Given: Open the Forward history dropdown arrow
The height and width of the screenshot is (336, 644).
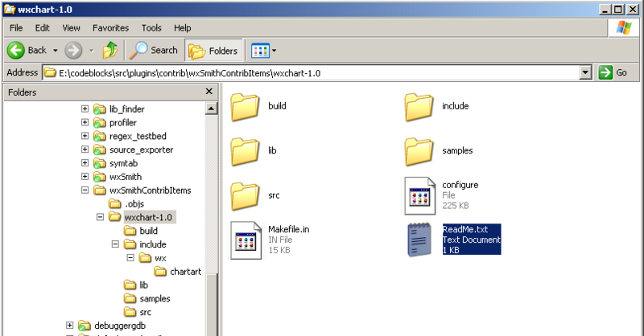Looking at the screenshot, I should [92, 51].
